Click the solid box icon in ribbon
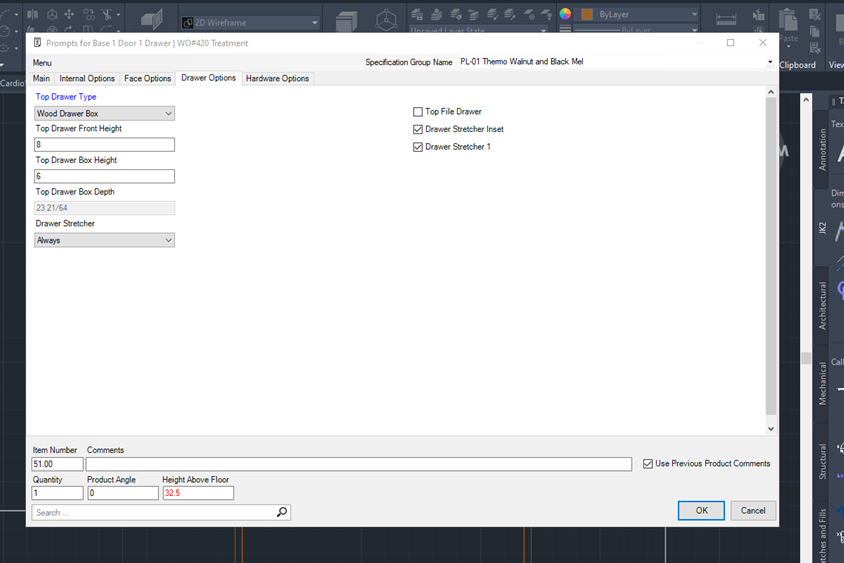This screenshot has width=844, height=563. (346, 22)
